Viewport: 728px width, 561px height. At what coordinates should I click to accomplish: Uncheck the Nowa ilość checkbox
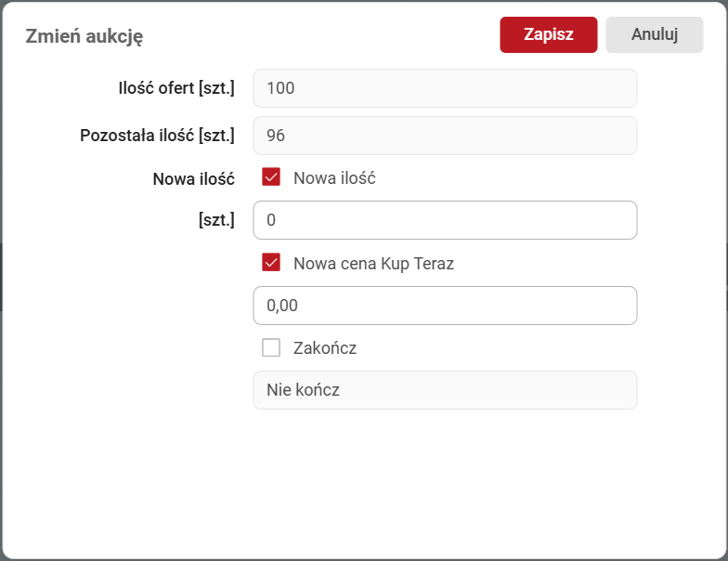271,177
